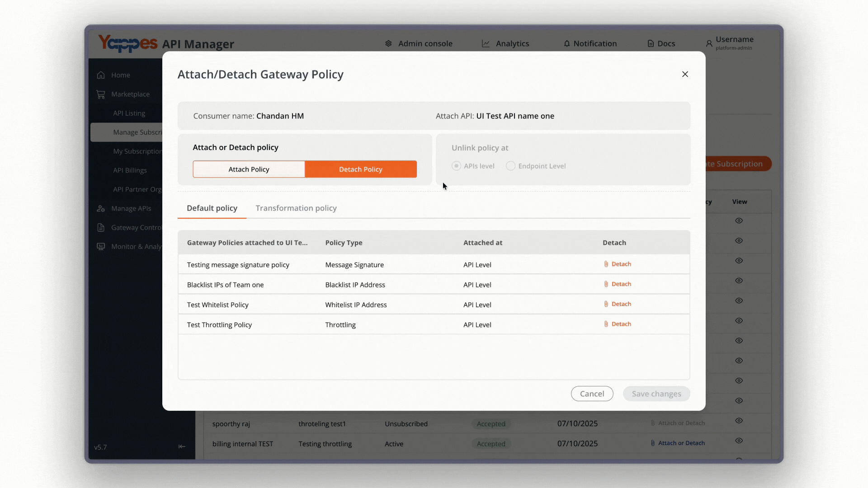The width and height of the screenshot is (868, 488).
Task: Click the paperclip icon for Whitelist IP Address row
Action: [x=606, y=304]
